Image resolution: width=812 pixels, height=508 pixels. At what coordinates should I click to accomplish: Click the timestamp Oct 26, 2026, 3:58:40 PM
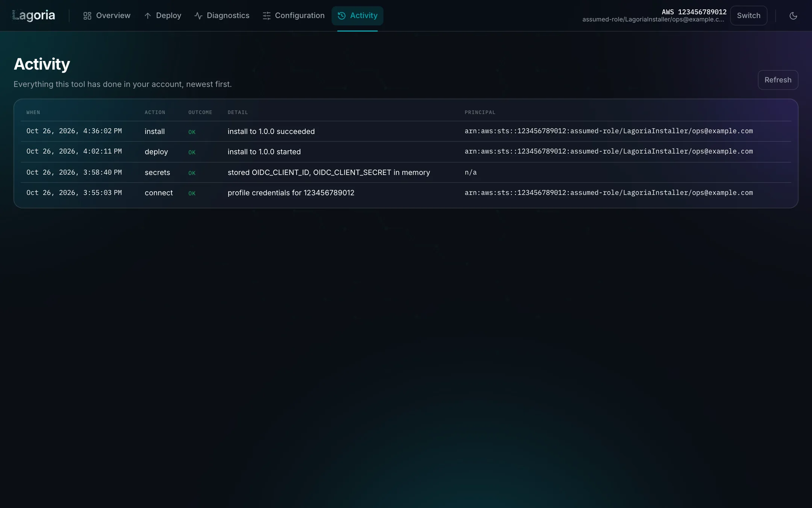click(x=74, y=172)
